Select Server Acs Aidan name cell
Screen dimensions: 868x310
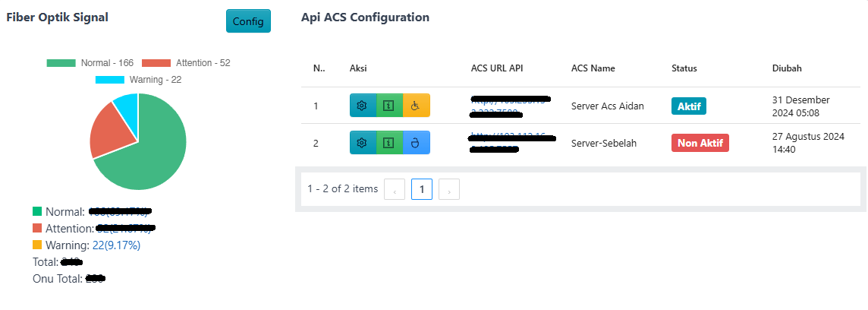point(607,106)
